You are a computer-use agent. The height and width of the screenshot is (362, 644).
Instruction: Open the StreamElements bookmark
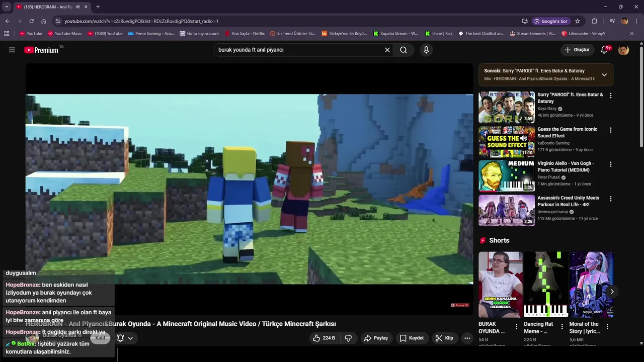pyautogui.click(x=532, y=34)
